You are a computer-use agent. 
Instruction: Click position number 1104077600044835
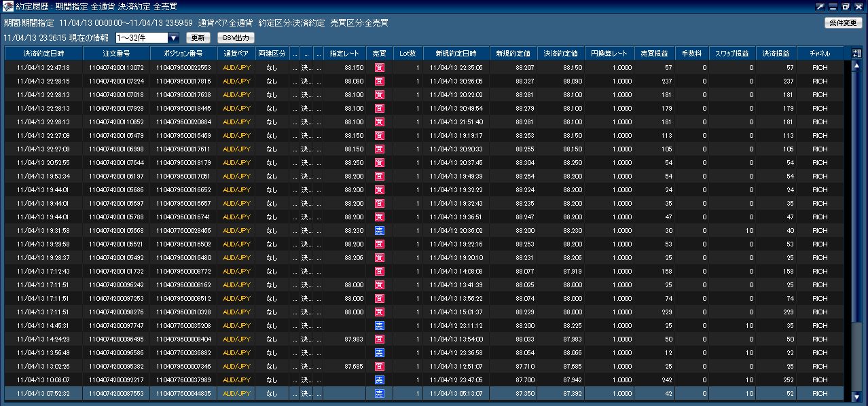click(x=183, y=394)
